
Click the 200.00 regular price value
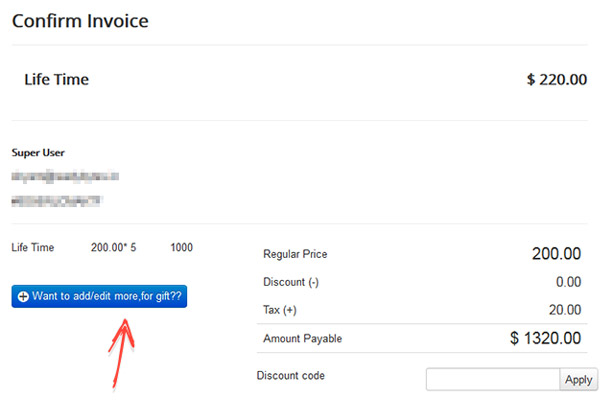pos(556,255)
